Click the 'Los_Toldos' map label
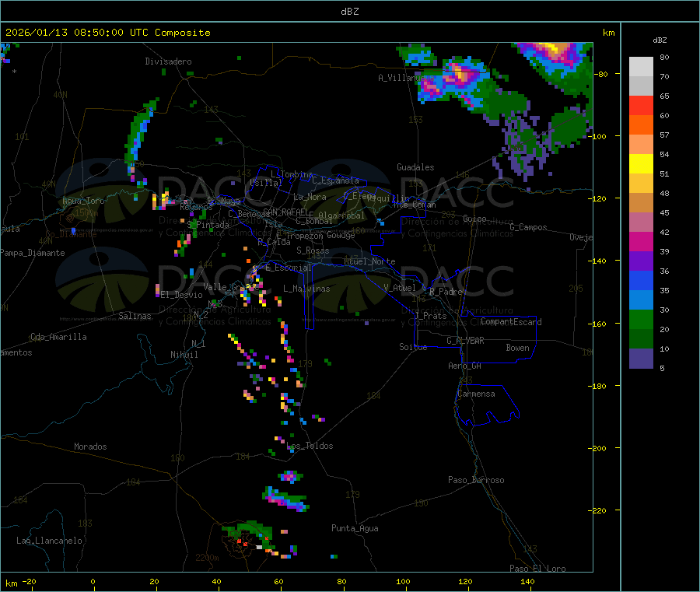The height and width of the screenshot is (592, 700). point(310,446)
